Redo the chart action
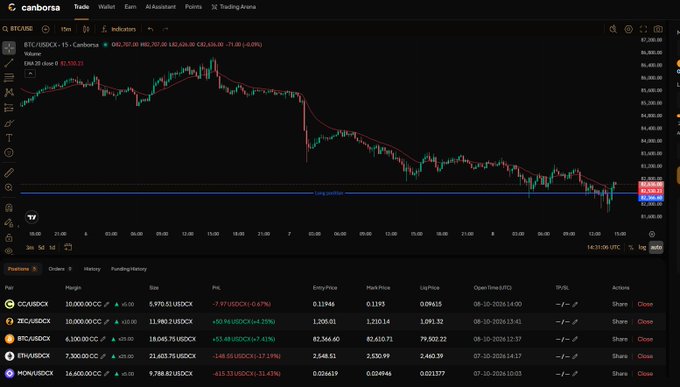This screenshot has height=387, width=680. click(x=165, y=29)
